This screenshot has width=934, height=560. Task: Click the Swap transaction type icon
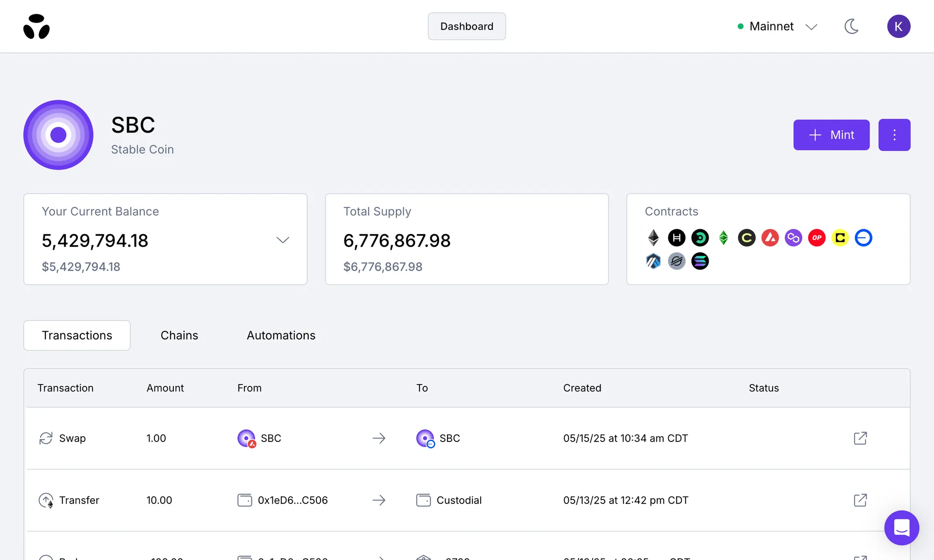point(45,438)
